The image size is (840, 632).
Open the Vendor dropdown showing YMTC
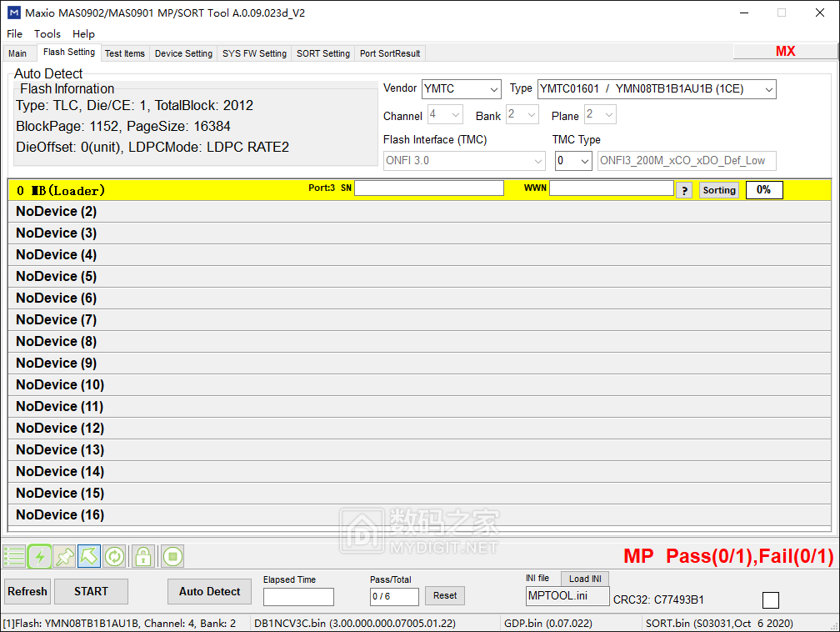(x=462, y=89)
